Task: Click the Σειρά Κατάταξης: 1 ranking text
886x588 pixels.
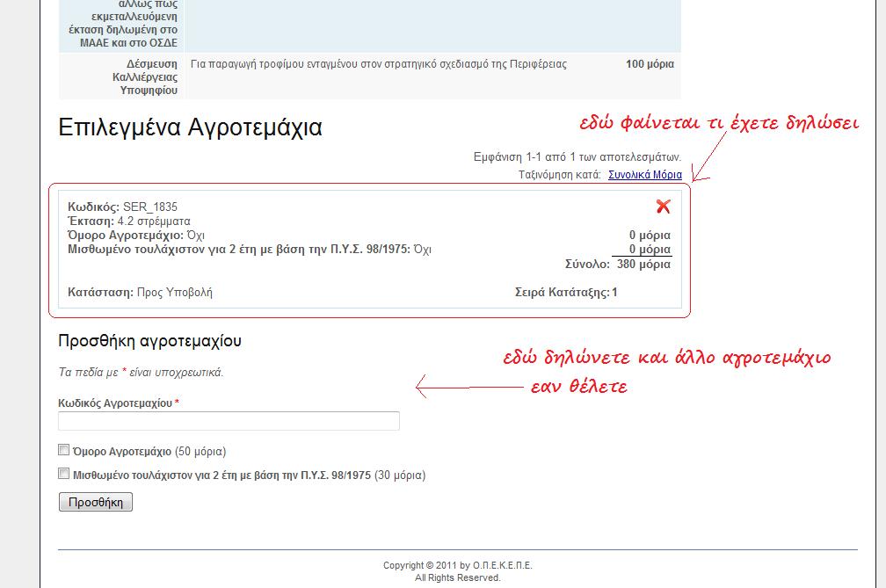Action: click(x=565, y=293)
